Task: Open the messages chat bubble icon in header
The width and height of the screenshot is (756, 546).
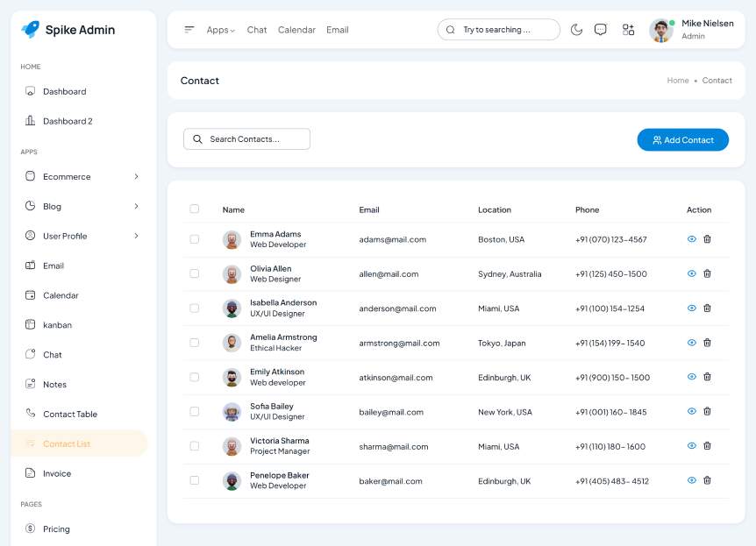Action: pos(601,30)
